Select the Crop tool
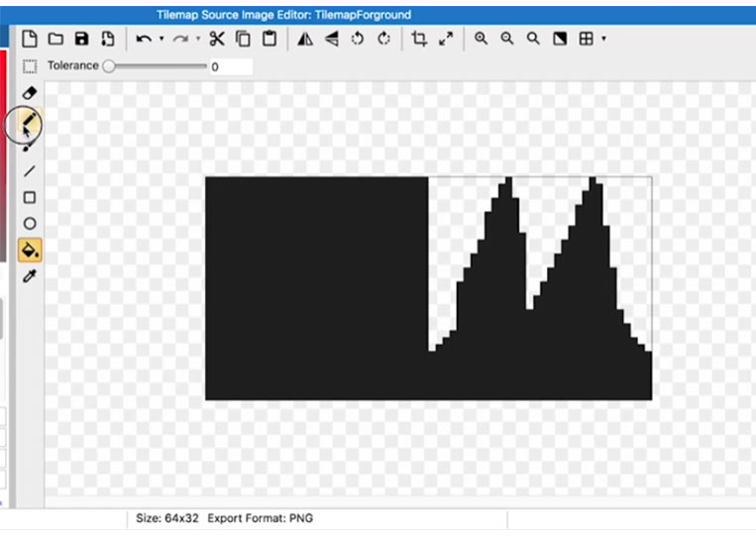756x536 pixels. pos(419,39)
